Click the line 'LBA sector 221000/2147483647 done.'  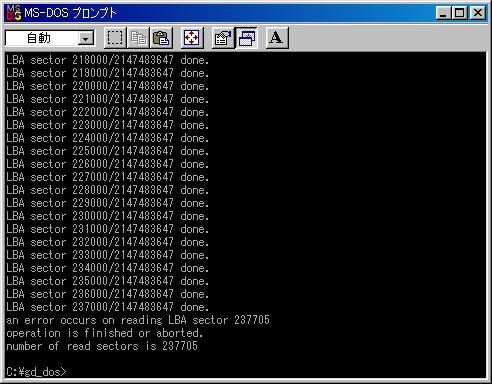[107, 99]
